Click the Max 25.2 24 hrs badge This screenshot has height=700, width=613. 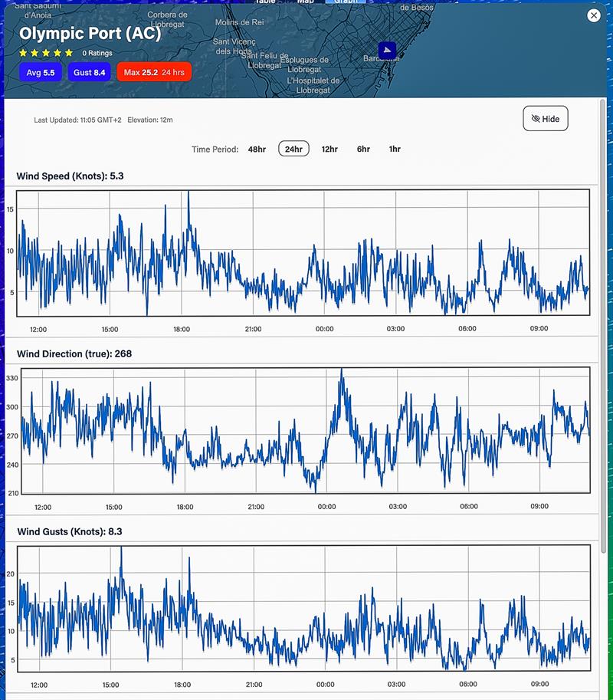click(154, 72)
